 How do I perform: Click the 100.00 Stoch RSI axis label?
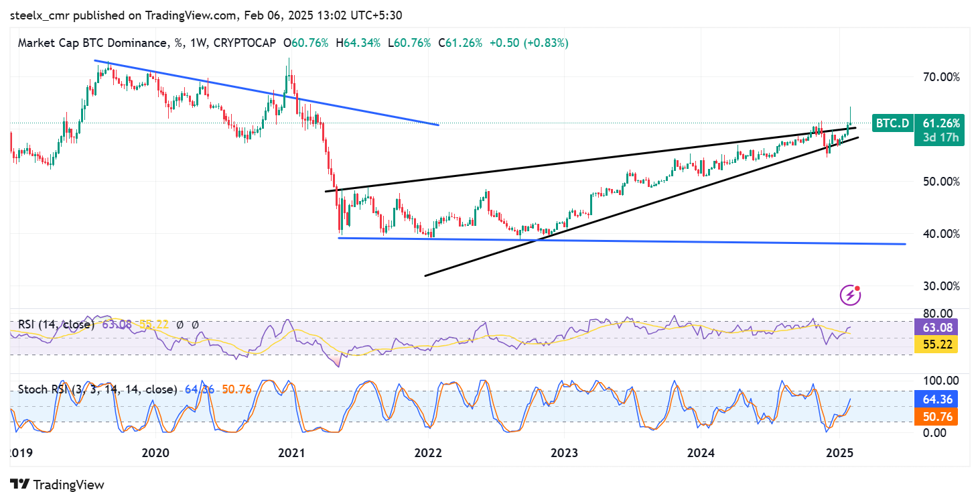click(940, 380)
